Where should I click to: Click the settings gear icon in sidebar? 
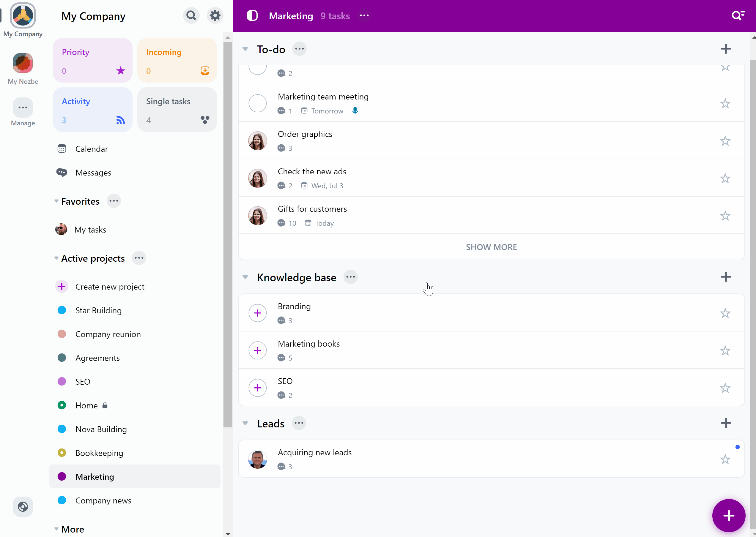pyautogui.click(x=215, y=15)
